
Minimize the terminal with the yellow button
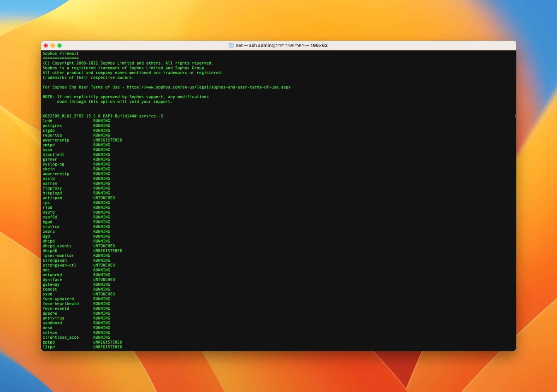click(x=53, y=46)
